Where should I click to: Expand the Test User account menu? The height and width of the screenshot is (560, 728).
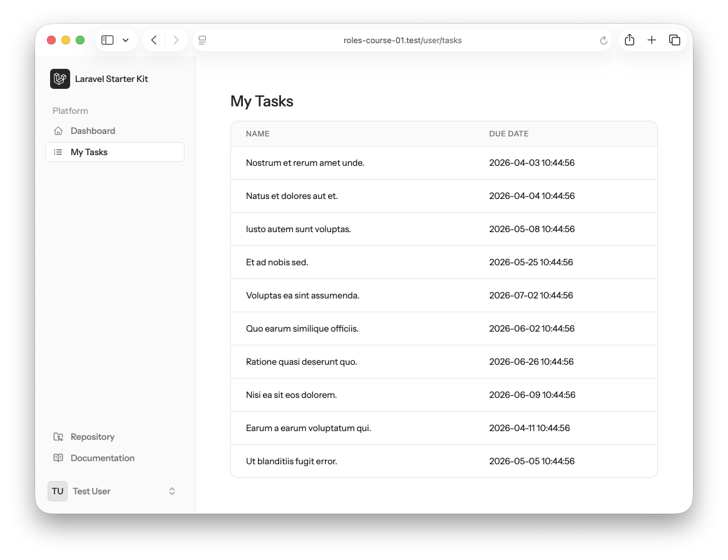172,491
